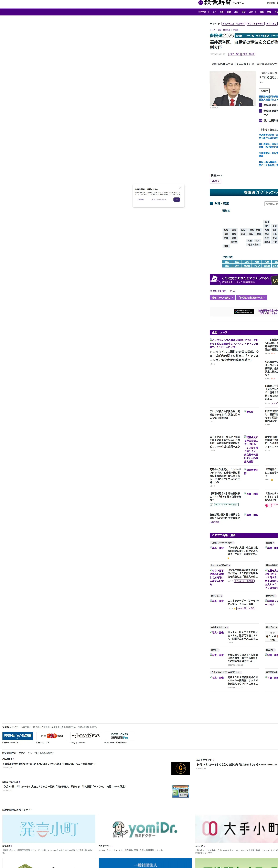Viewport: 278px width, 868px height.
Task: Click the #財務省 related keyword tag
Action: [x=215, y=181]
